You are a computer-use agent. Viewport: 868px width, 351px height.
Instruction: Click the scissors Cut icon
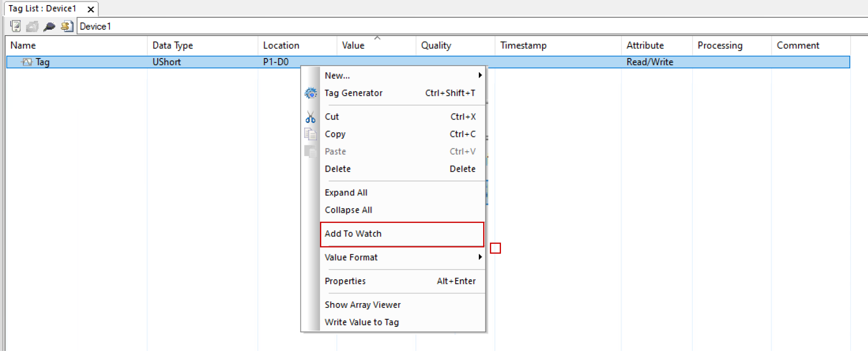pos(311,117)
